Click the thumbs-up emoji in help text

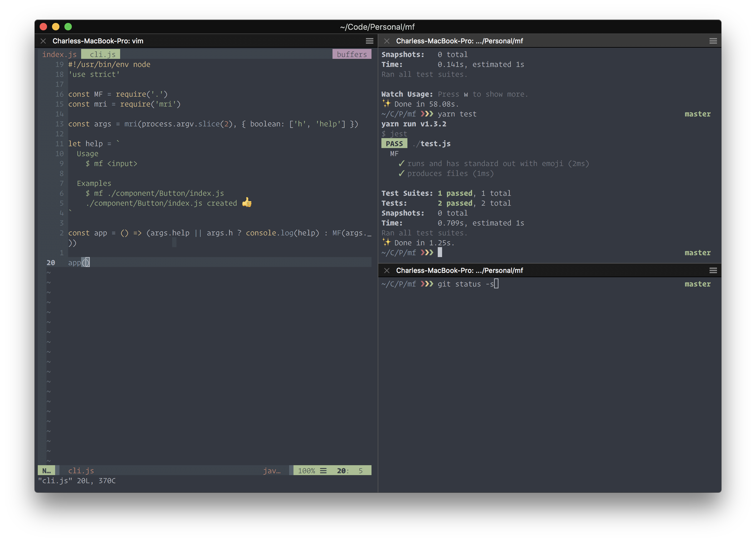[x=247, y=203]
